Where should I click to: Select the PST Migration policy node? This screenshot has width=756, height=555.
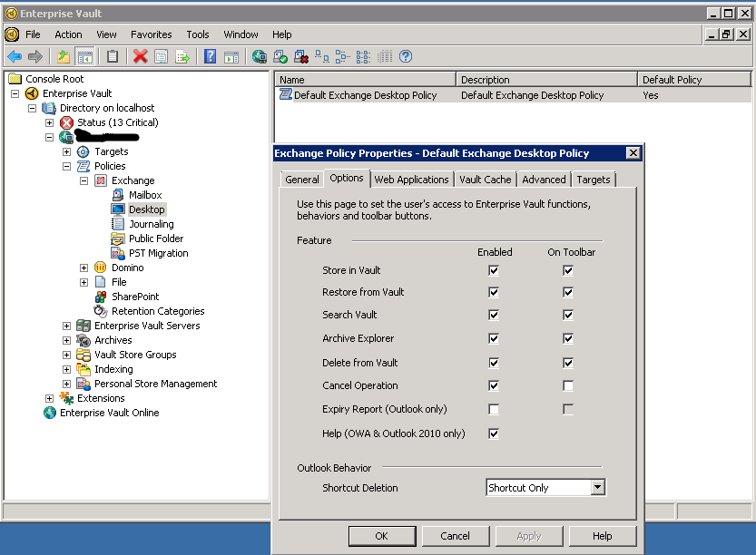coord(158,253)
